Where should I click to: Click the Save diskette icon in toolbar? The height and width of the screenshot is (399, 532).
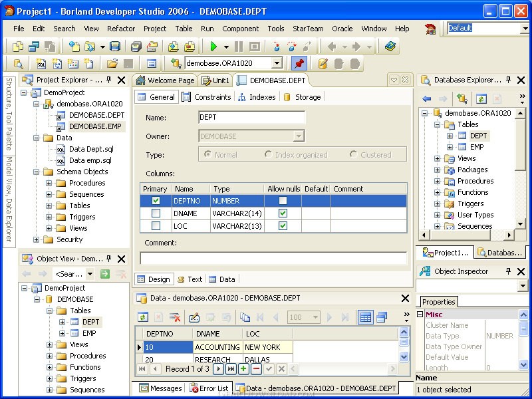tap(115, 46)
